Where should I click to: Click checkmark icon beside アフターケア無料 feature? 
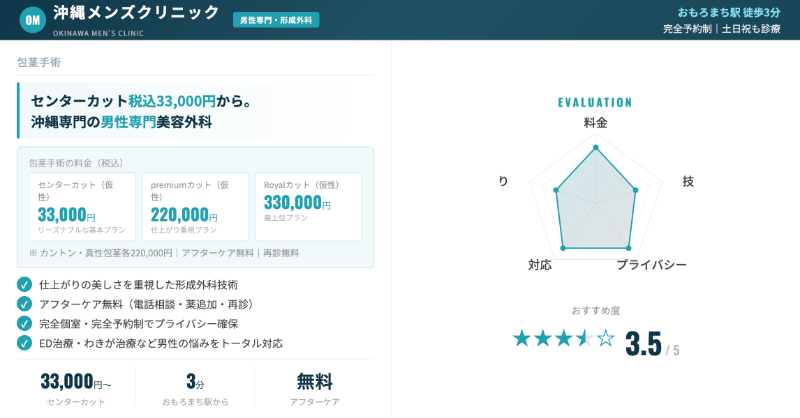[25, 303]
